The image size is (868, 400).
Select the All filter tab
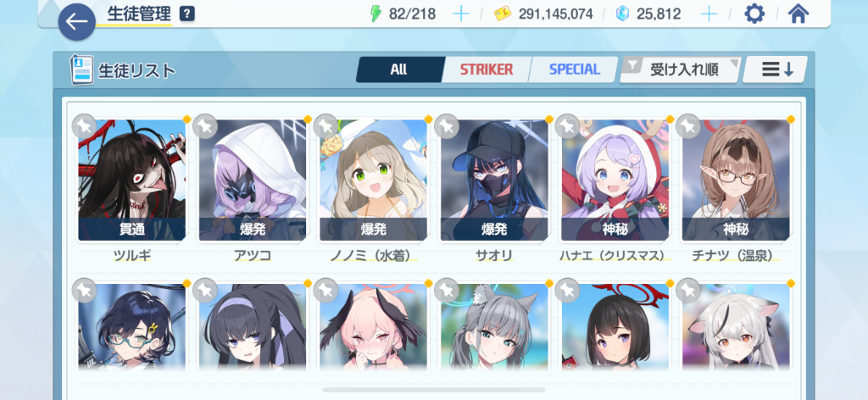point(398,69)
